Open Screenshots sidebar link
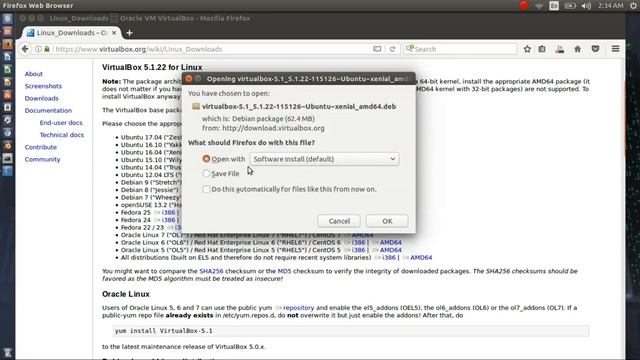 click(x=43, y=86)
